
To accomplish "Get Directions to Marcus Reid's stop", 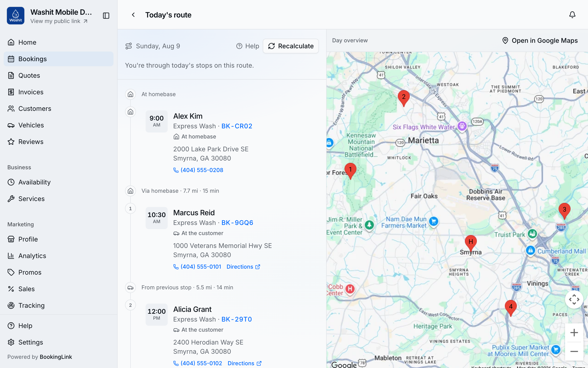I will coord(243,267).
